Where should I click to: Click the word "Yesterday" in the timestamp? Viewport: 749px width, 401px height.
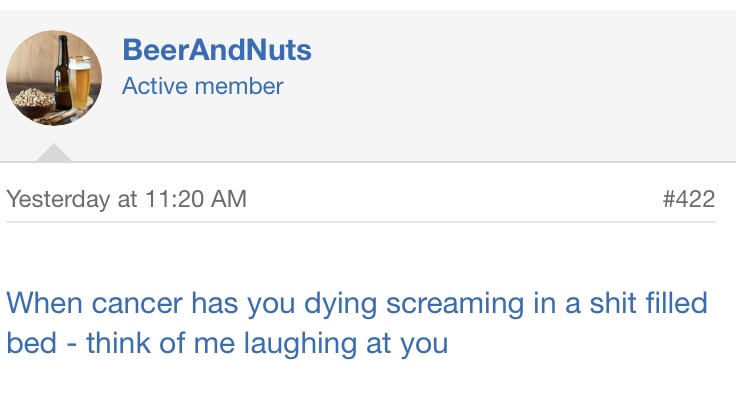(x=58, y=199)
